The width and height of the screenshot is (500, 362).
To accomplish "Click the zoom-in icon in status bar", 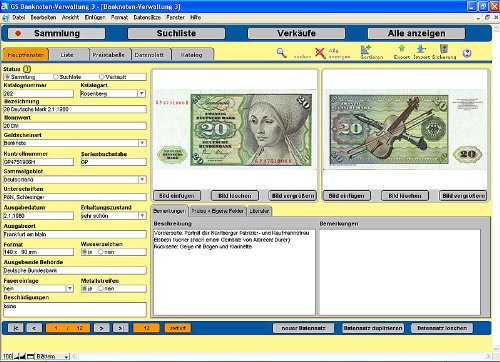I will pyautogui.click(x=23, y=356).
